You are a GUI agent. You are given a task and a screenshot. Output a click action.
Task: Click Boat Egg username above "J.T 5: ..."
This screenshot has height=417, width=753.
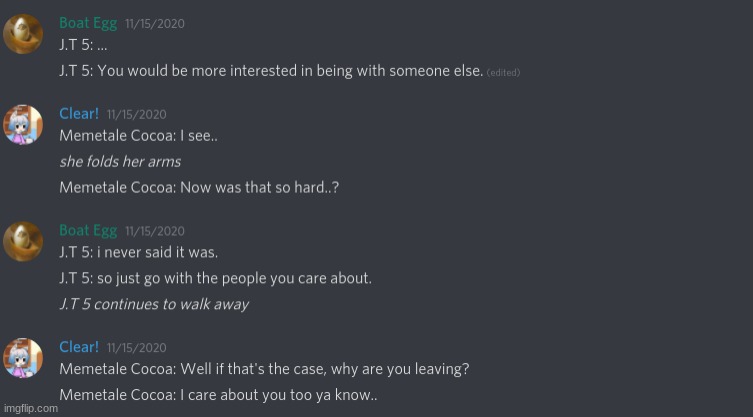click(x=88, y=23)
